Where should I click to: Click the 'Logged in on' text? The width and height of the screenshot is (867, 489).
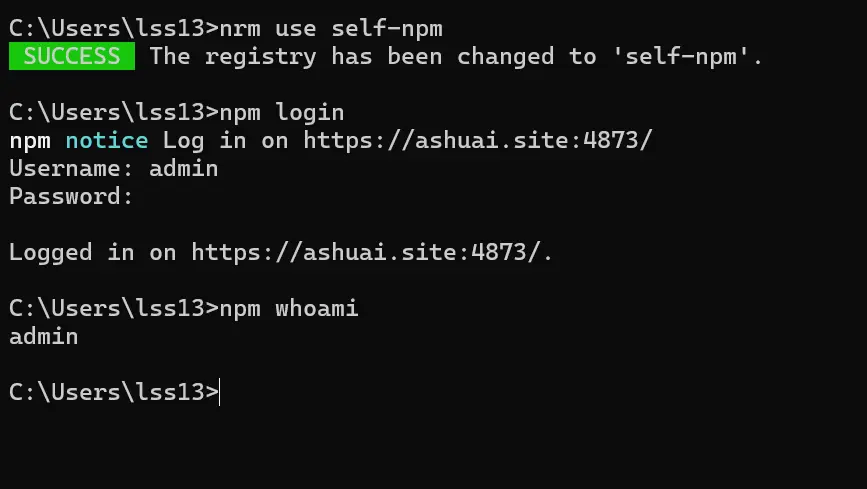pos(92,252)
